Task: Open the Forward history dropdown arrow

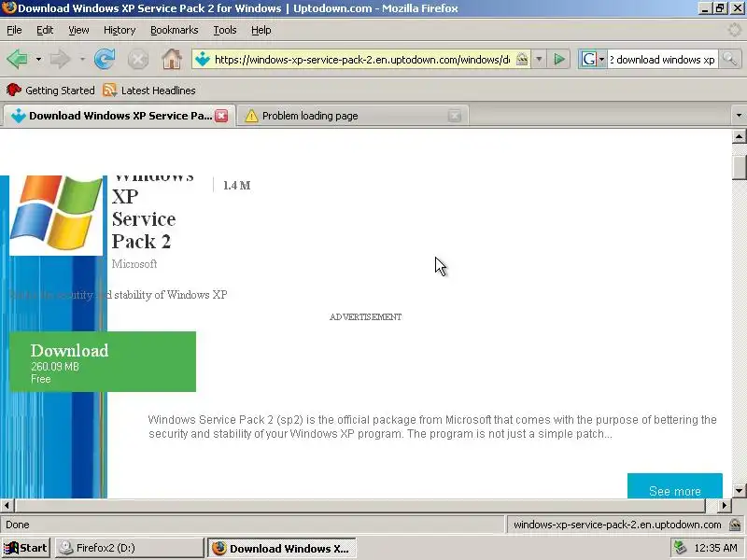Action: (x=82, y=60)
